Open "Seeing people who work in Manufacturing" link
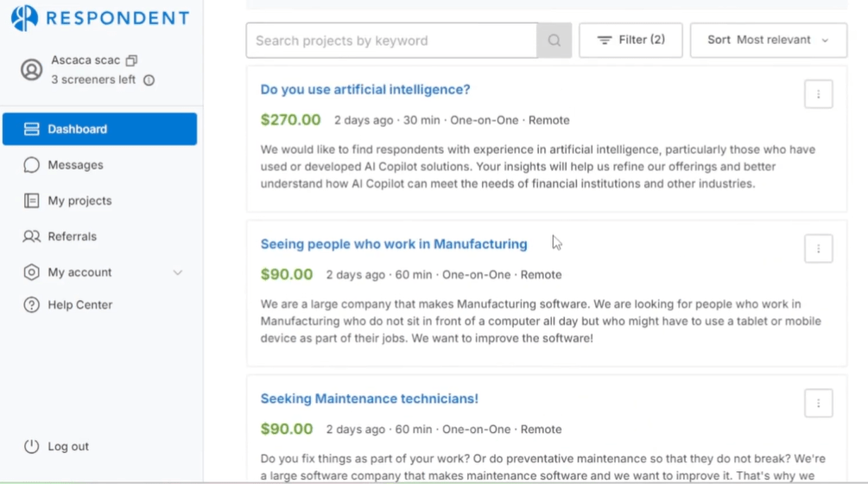The height and width of the screenshot is (484, 868). tap(394, 245)
